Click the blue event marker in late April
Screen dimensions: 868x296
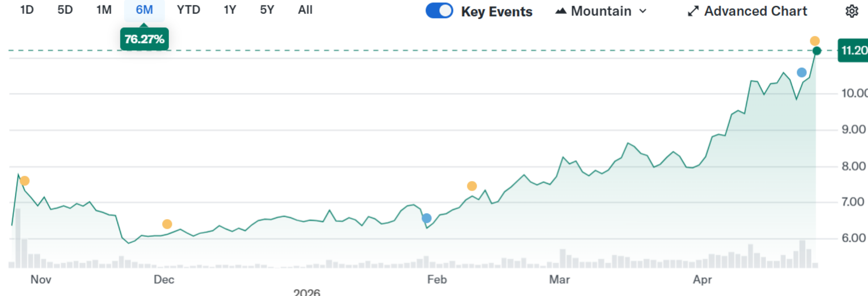click(x=801, y=73)
